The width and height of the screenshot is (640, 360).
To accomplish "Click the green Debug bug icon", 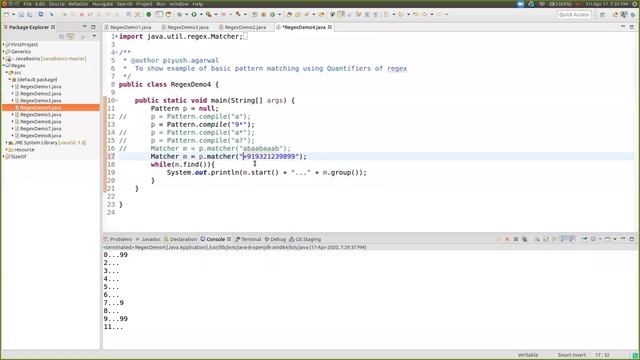I will coord(179,14).
